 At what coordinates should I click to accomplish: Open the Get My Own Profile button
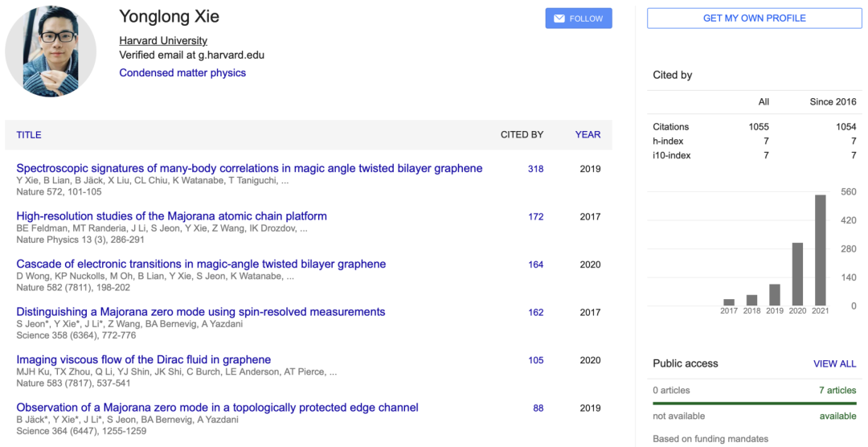click(x=754, y=18)
